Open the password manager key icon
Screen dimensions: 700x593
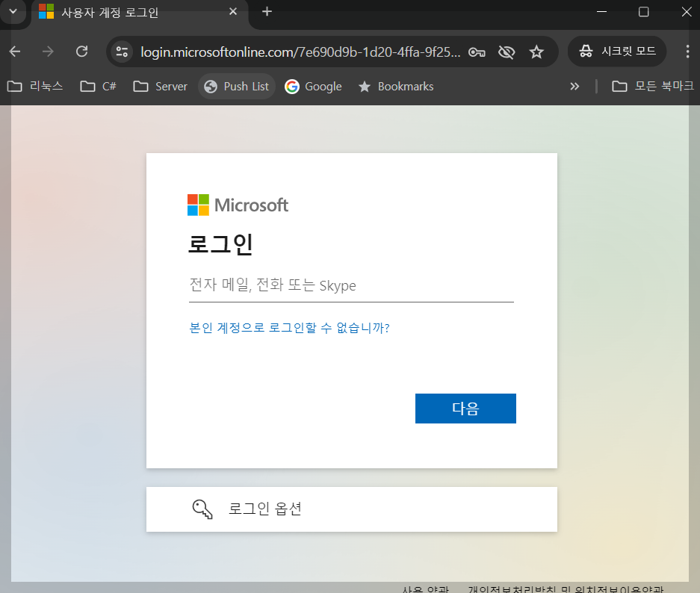(477, 52)
